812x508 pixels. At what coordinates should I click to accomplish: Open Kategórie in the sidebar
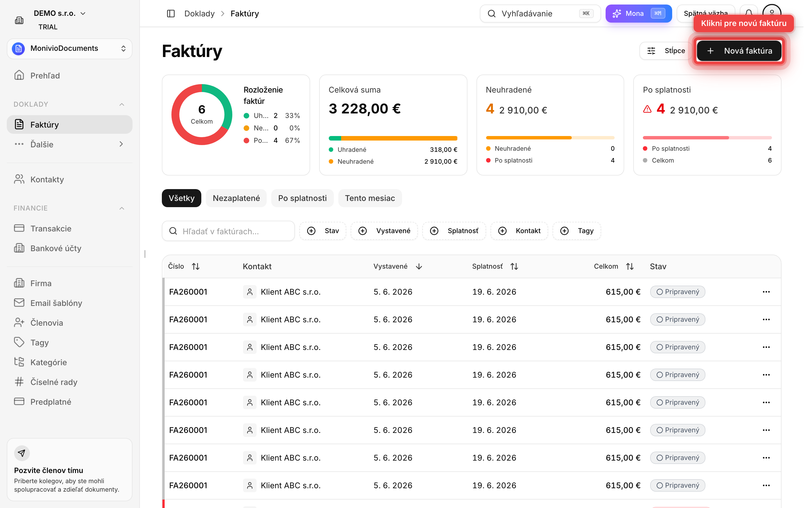pos(69,362)
